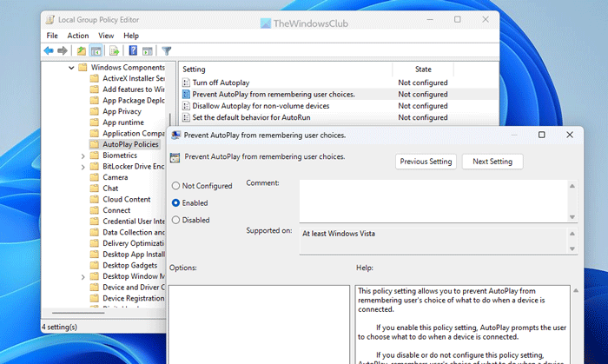Click icon beside Disallow Autoplay for non-volume devices
This screenshot has width=608, height=364.
pyautogui.click(x=186, y=106)
